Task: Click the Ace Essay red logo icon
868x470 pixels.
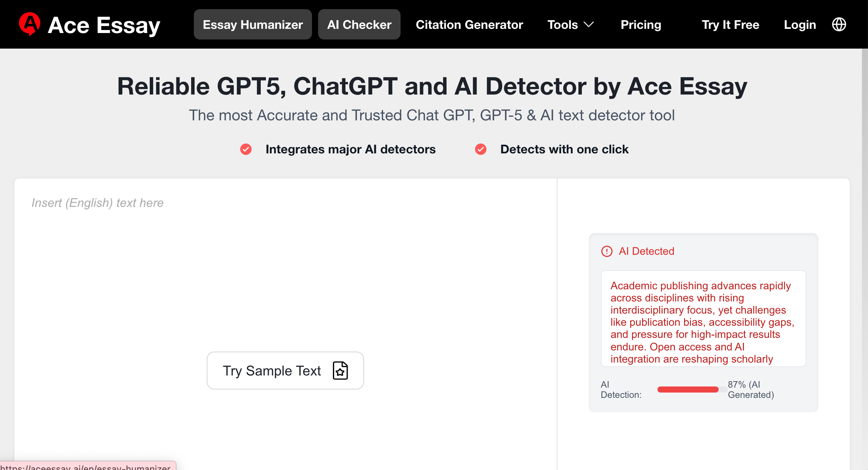Action: click(30, 24)
